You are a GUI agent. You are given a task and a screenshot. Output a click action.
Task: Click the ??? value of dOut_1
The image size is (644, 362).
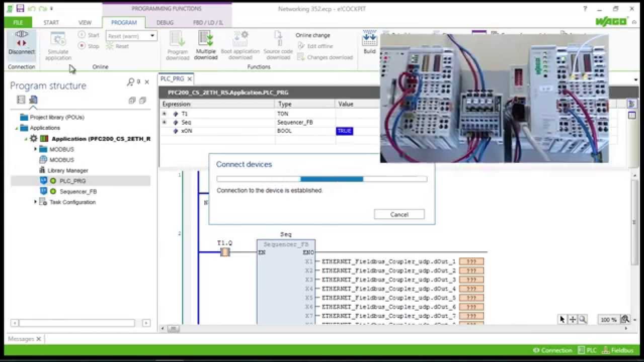pos(471,261)
